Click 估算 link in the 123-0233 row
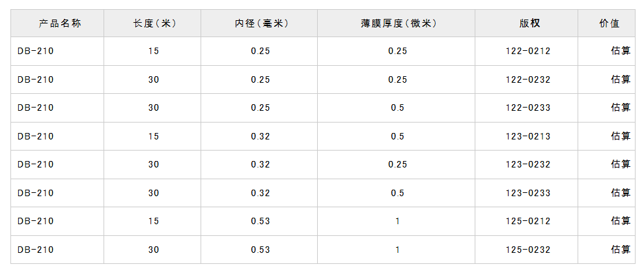644x277 pixels. 621,193
